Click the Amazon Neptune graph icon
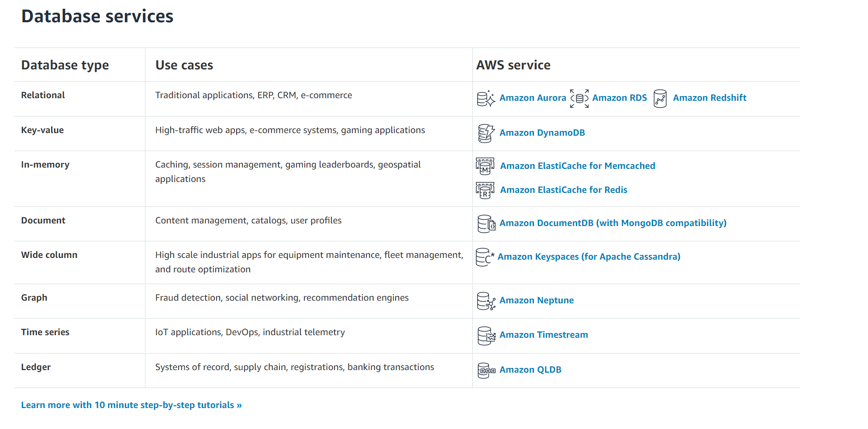868x429 pixels. pyautogui.click(x=486, y=301)
